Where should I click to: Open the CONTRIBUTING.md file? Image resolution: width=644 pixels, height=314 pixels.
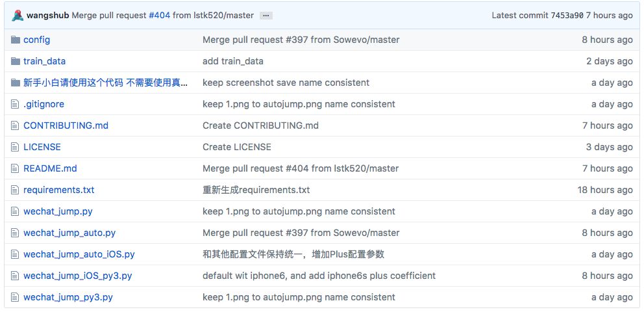pos(66,125)
